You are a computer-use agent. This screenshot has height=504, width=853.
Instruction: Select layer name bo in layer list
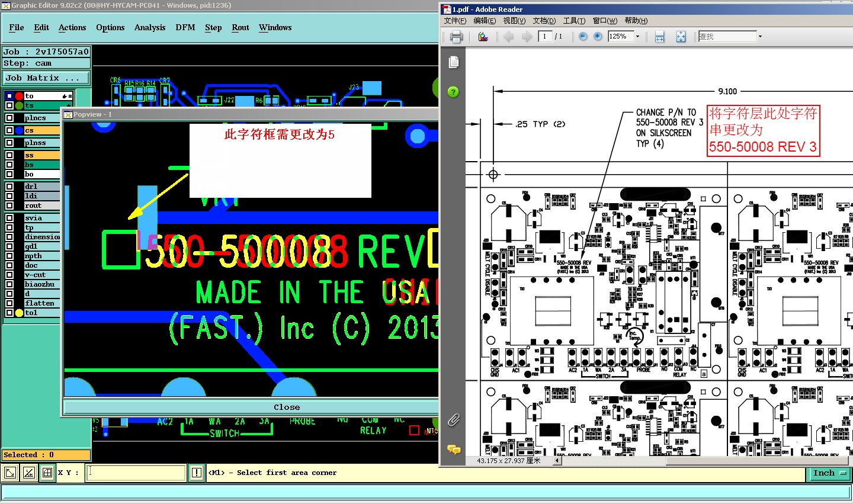pos(29,174)
